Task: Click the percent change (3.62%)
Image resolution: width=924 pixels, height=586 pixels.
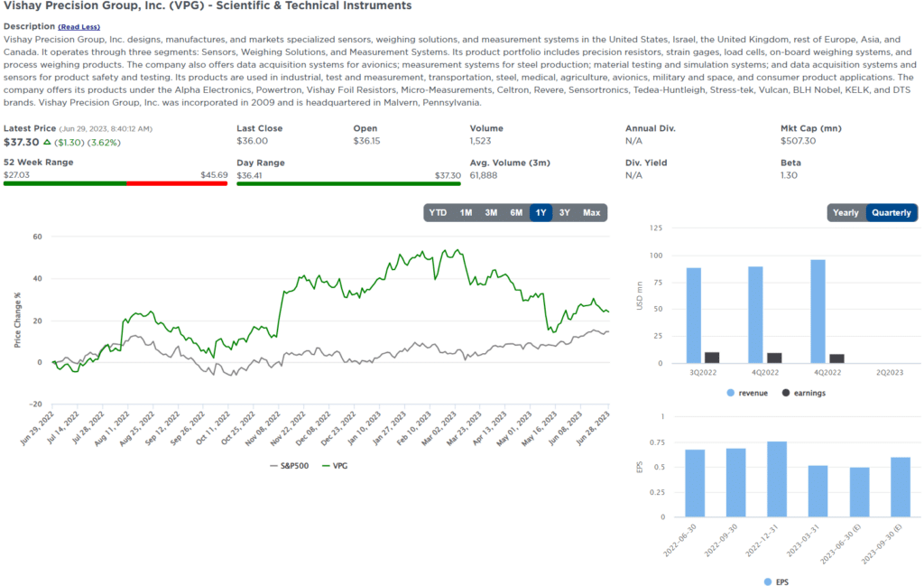Action: [104, 143]
